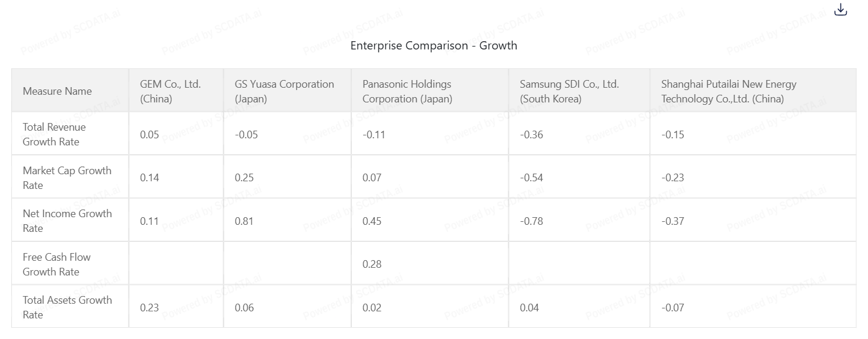Click Samsung SDI market cap value -0.54
Screen dimensions: 868x339
[x=531, y=178]
